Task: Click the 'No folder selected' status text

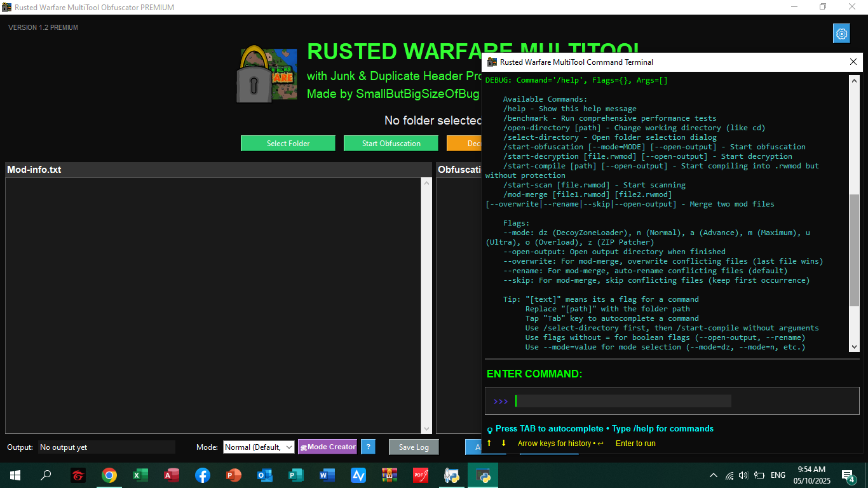Action: pyautogui.click(x=433, y=120)
